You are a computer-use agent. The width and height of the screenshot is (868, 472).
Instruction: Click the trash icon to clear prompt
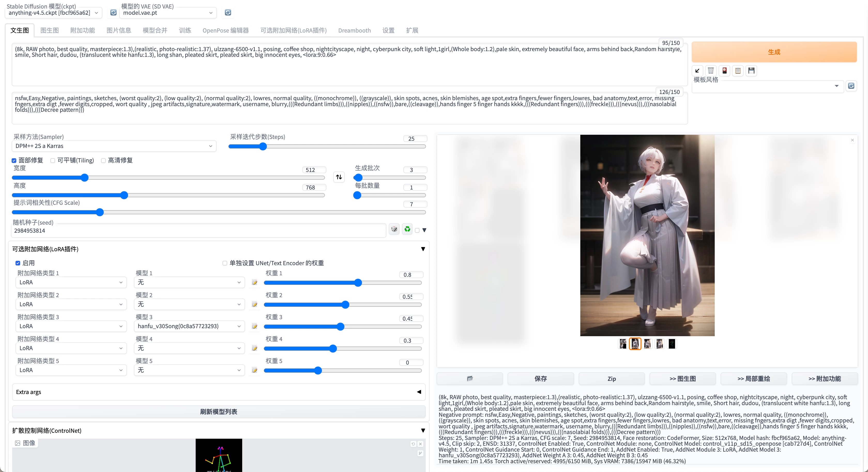711,71
